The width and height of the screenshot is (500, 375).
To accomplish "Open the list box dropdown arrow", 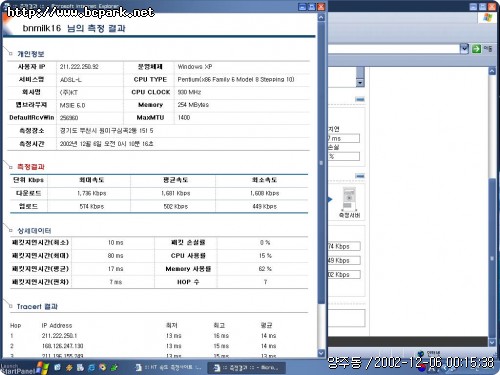I will [x=360, y=82].
